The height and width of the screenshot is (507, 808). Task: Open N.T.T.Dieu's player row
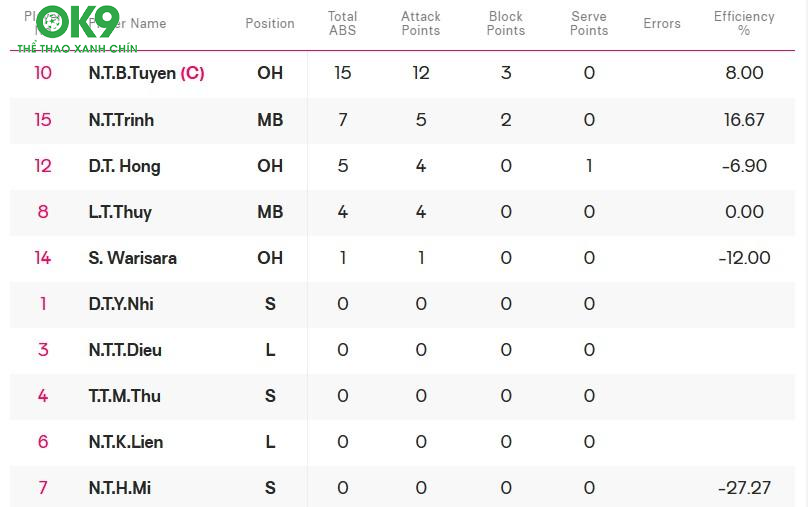[125, 350]
